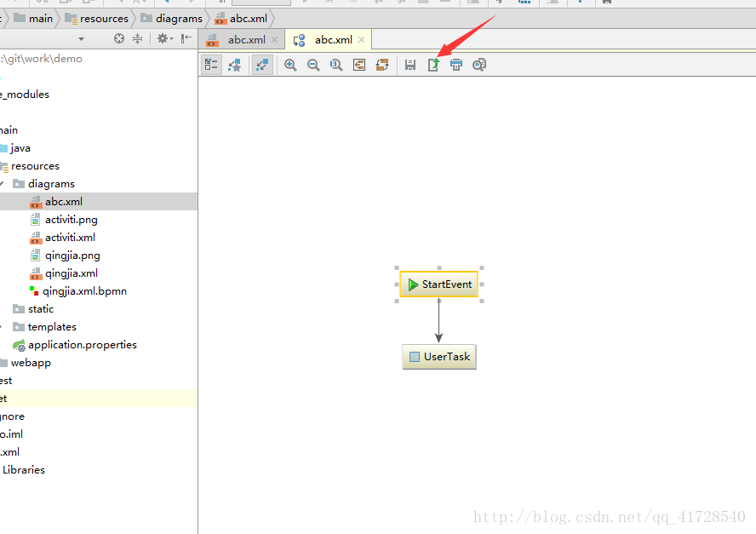Screen dimensions: 756x534
Task: Select the UserTask node in diagram
Action: 439,357
